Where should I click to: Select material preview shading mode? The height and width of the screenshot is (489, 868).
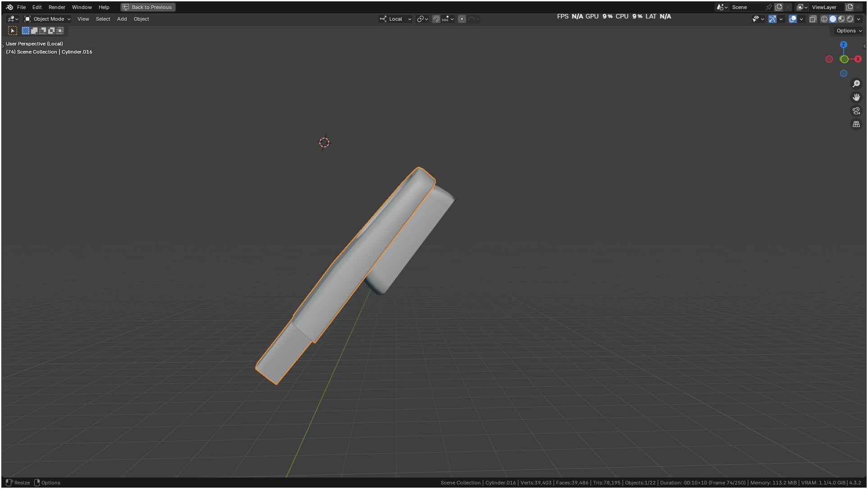(x=841, y=19)
